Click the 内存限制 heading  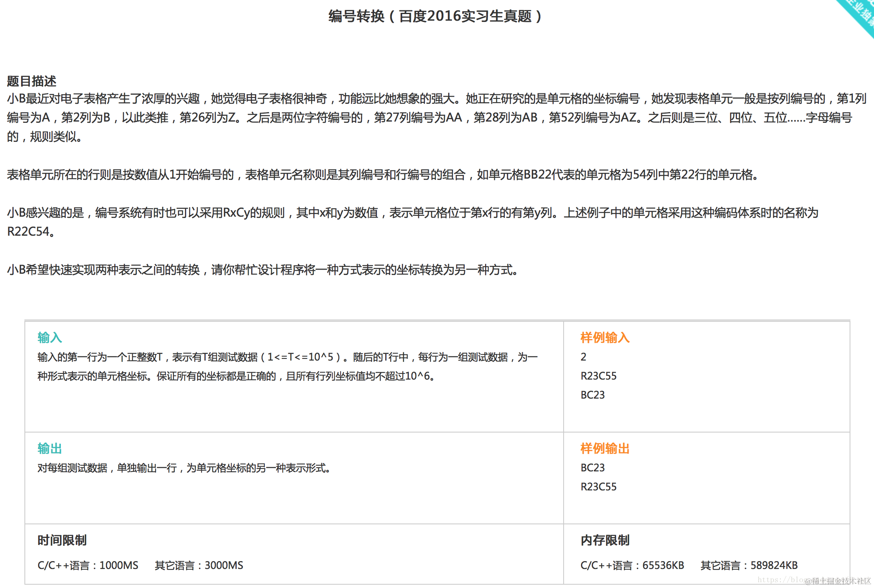pyautogui.click(x=605, y=540)
